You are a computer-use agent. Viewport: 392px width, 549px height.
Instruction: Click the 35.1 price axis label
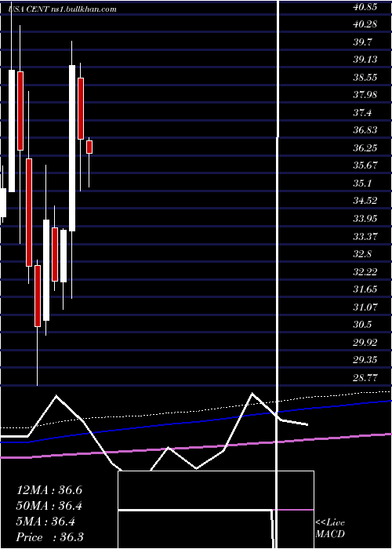coord(362,183)
